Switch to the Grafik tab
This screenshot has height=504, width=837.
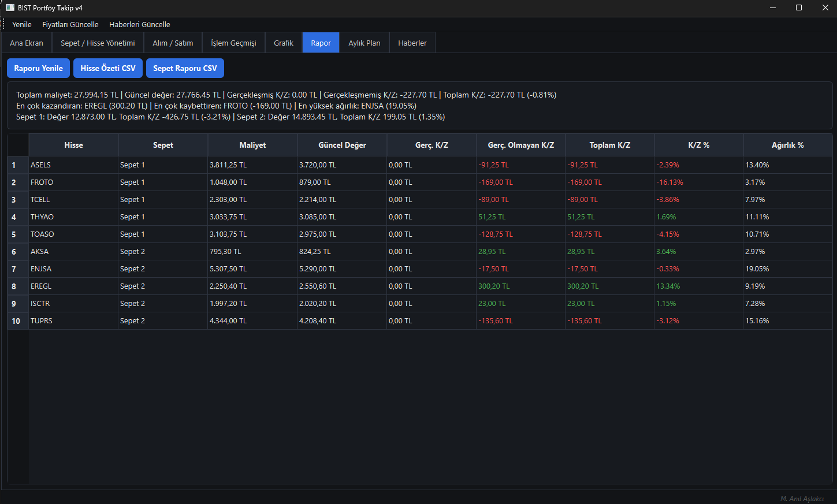284,43
